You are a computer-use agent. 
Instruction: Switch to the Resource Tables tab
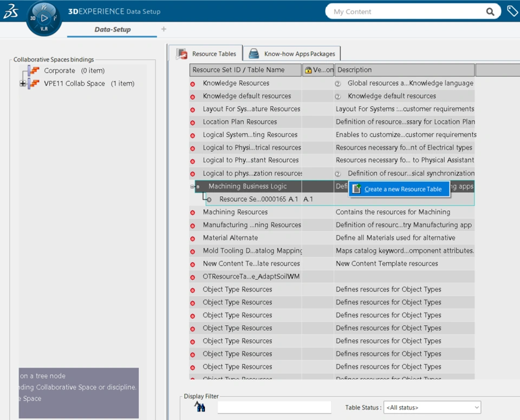pyautogui.click(x=206, y=54)
